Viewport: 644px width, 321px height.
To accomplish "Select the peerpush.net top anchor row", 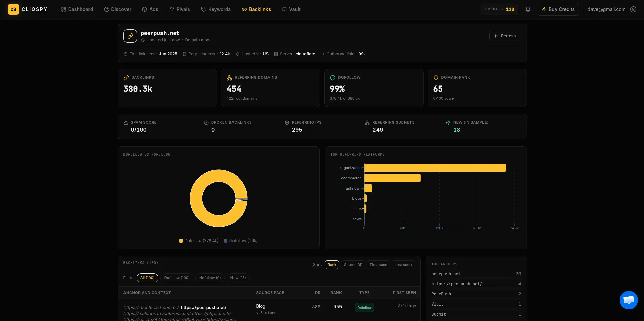I will (x=476, y=274).
